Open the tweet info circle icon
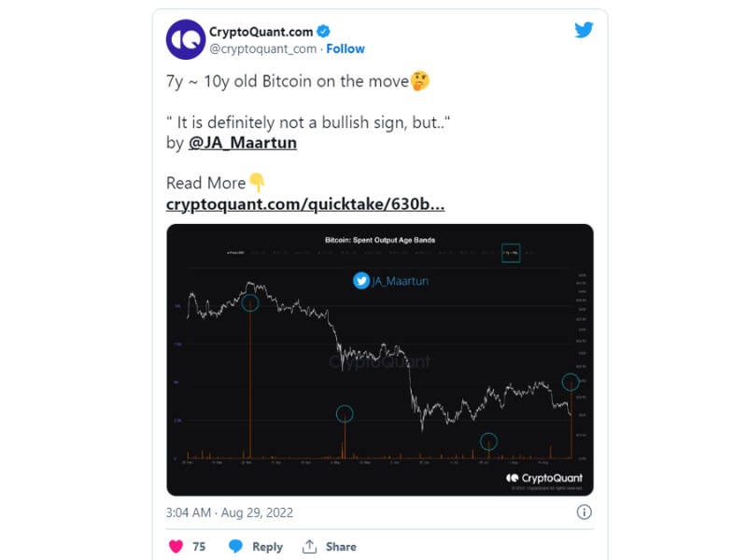747x560 pixels. (584, 512)
